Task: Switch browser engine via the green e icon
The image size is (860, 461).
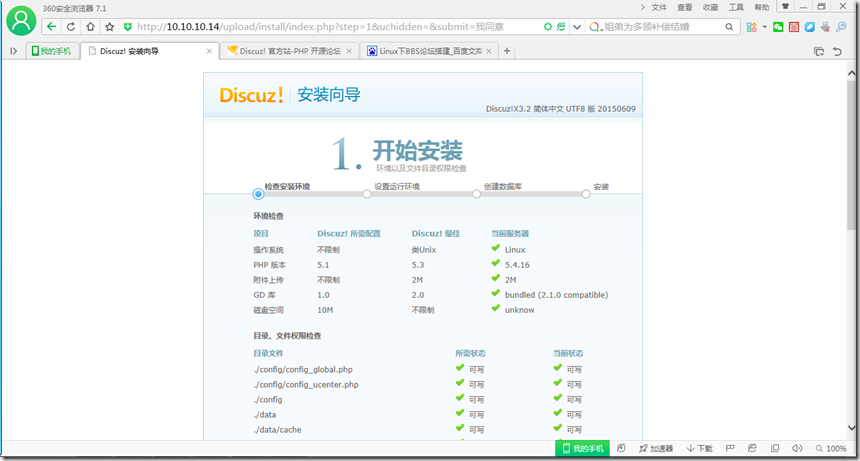Action: (561, 26)
